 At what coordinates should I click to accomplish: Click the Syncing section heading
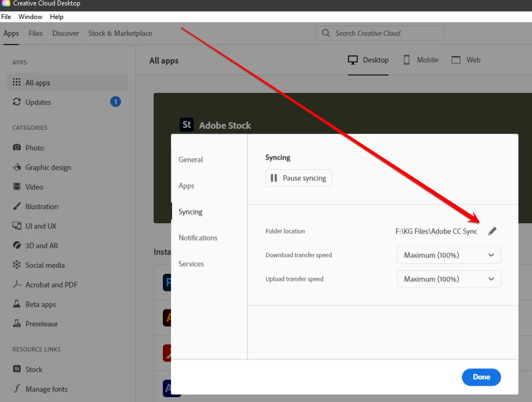point(278,158)
